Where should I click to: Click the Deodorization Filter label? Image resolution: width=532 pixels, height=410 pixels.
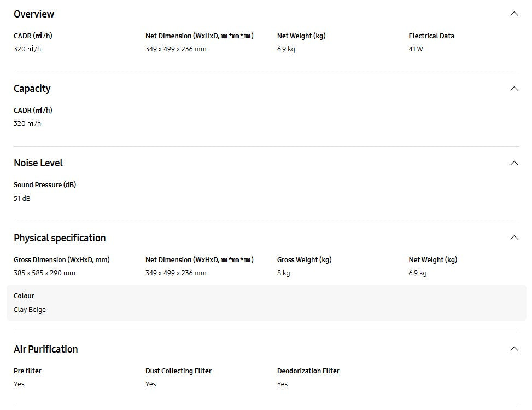coord(308,371)
